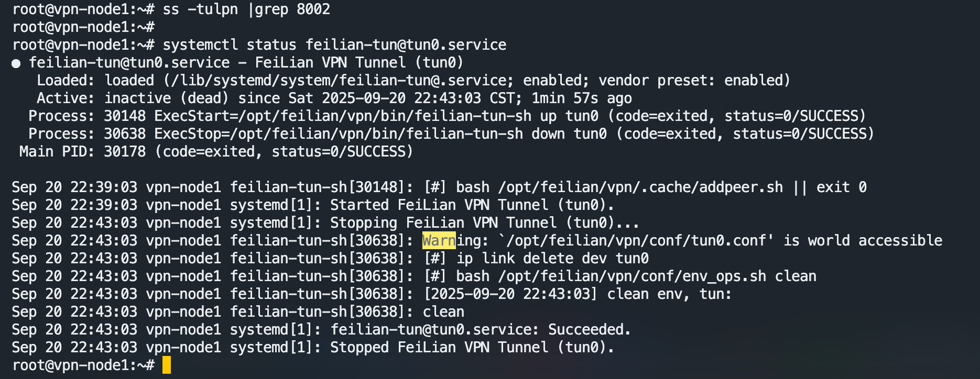
Task: Click the "systemctl status feilian-tun@tun0.service" command text
Action: click(x=334, y=44)
